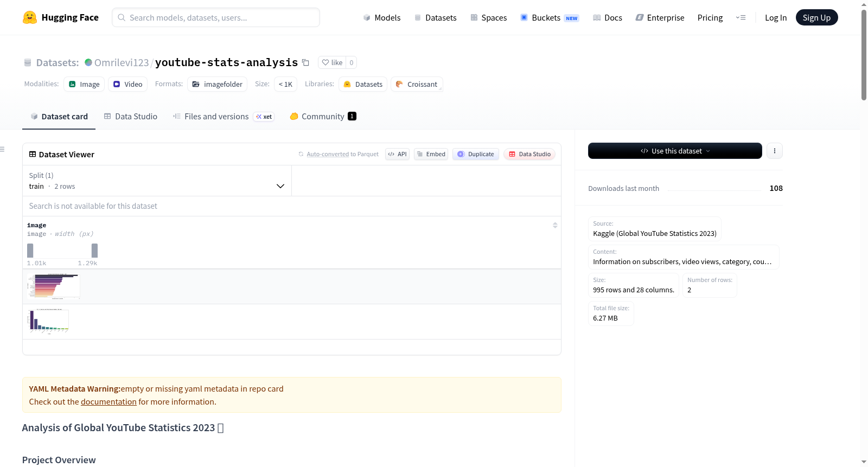Screen dimensions: 868x467
Task: Switch to the Data Studio tab
Action: tap(131, 116)
